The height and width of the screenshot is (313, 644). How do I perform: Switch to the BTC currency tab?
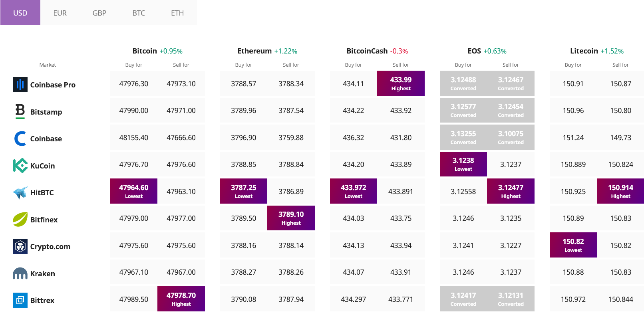(139, 13)
